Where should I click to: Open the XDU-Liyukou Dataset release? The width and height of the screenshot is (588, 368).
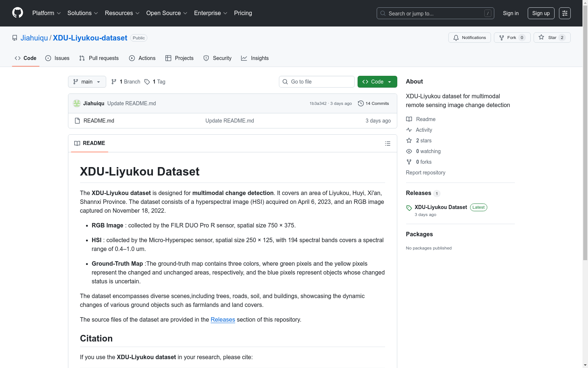[441, 207]
